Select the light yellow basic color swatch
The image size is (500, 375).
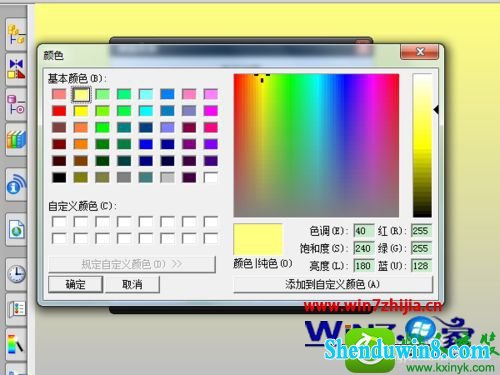tap(81, 94)
